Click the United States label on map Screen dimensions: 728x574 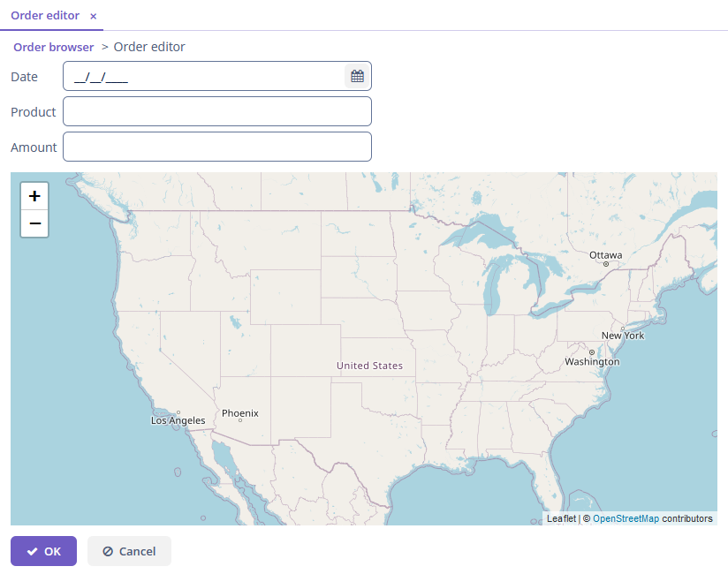click(369, 366)
